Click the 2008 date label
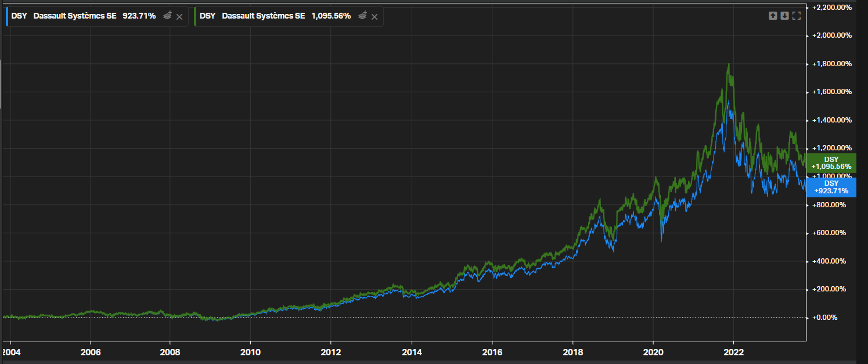This screenshot has height=364, width=868. (x=170, y=352)
